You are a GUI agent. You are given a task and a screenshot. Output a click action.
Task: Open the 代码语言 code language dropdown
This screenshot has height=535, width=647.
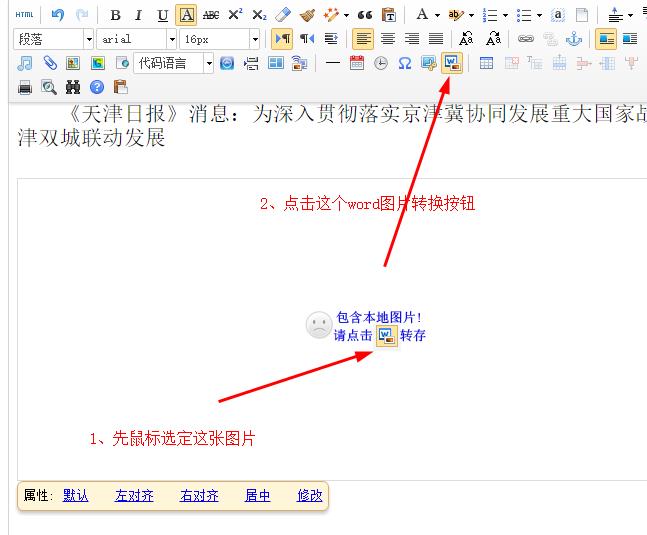pos(174,63)
